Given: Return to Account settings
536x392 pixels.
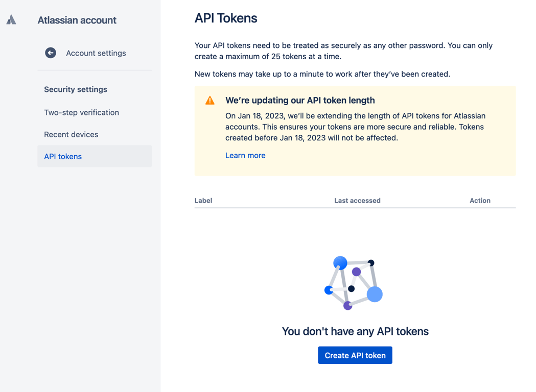Looking at the screenshot, I should pos(96,53).
